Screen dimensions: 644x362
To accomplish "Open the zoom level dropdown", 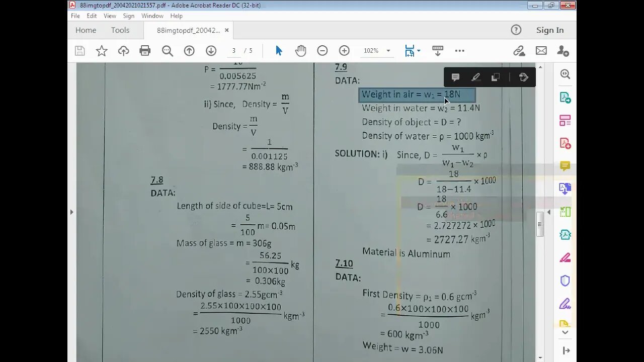I will (x=388, y=51).
